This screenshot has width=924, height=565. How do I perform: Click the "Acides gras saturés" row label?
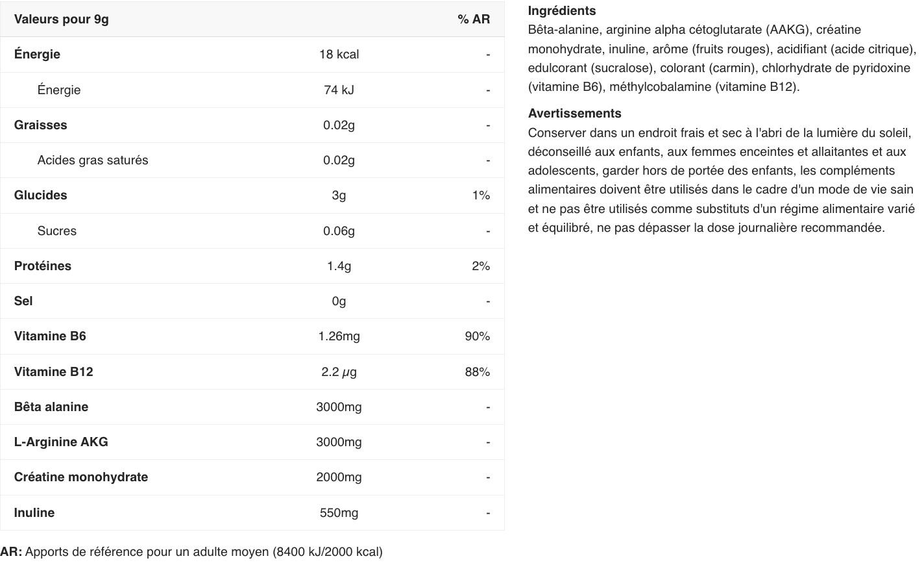click(93, 160)
